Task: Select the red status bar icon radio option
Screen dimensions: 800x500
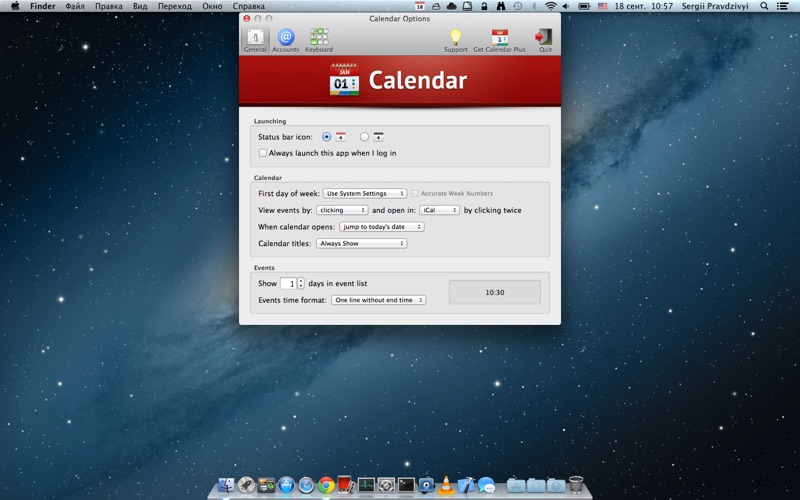Action: pyautogui.click(x=327, y=137)
